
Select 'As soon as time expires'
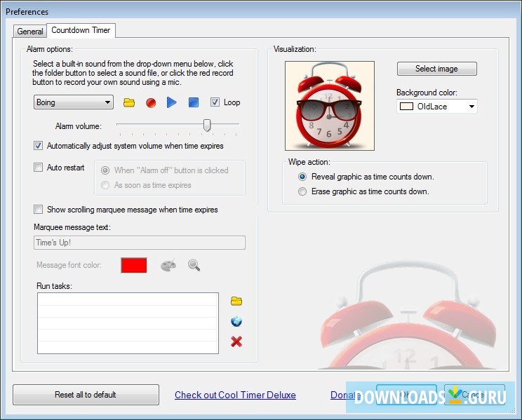coord(105,185)
